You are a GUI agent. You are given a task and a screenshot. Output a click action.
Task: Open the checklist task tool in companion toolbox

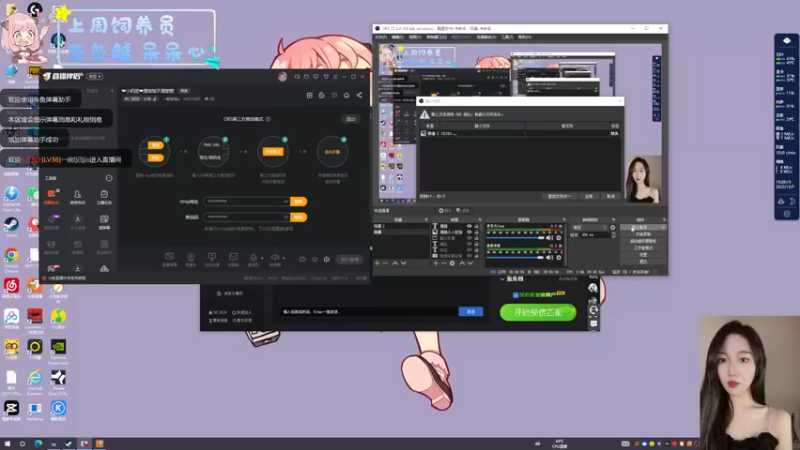(x=104, y=196)
